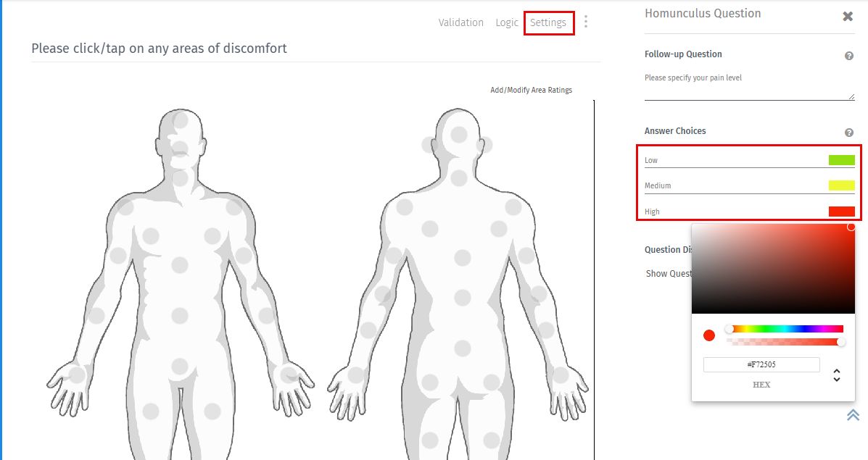This screenshot has width=868, height=460.
Task: Click inside the HEX value input field
Action: pyautogui.click(x=761, y=364)
